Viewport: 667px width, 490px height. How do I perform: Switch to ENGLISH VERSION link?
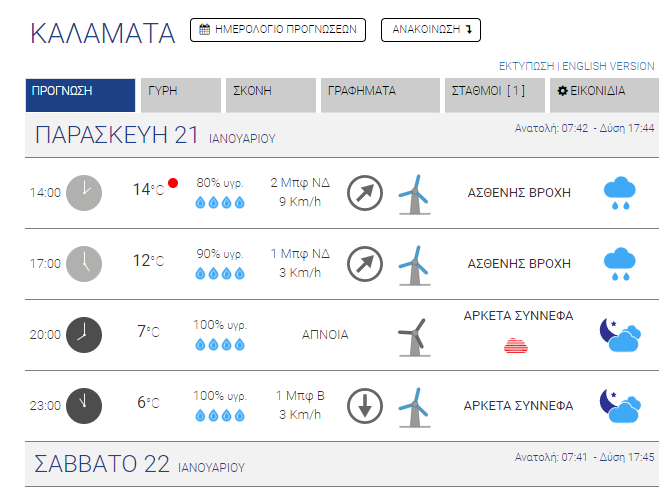coord(608,66)
